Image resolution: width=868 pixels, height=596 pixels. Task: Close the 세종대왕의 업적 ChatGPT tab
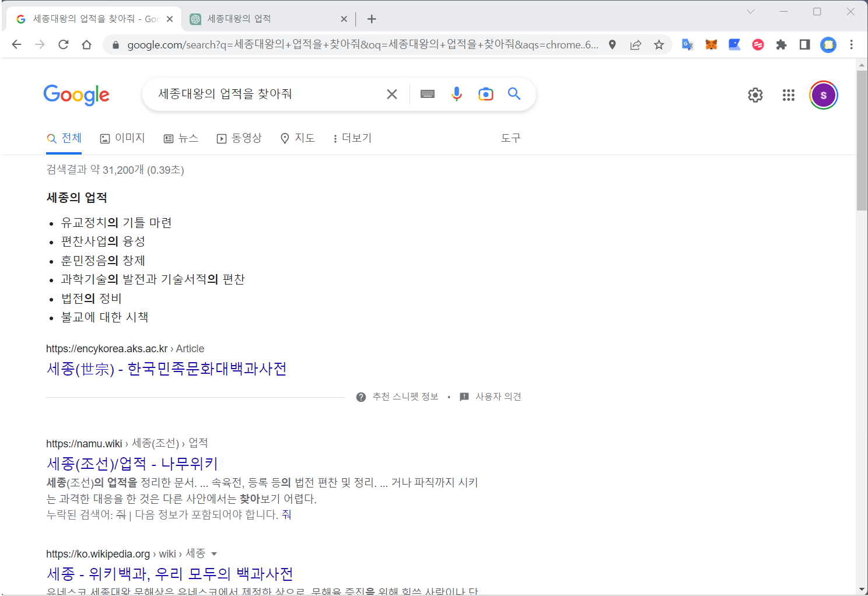pos(344,19)
